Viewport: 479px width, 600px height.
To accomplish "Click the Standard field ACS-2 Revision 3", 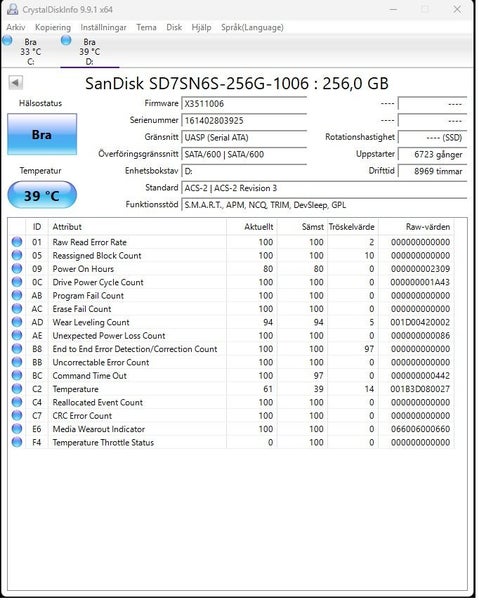I will 324,188.
